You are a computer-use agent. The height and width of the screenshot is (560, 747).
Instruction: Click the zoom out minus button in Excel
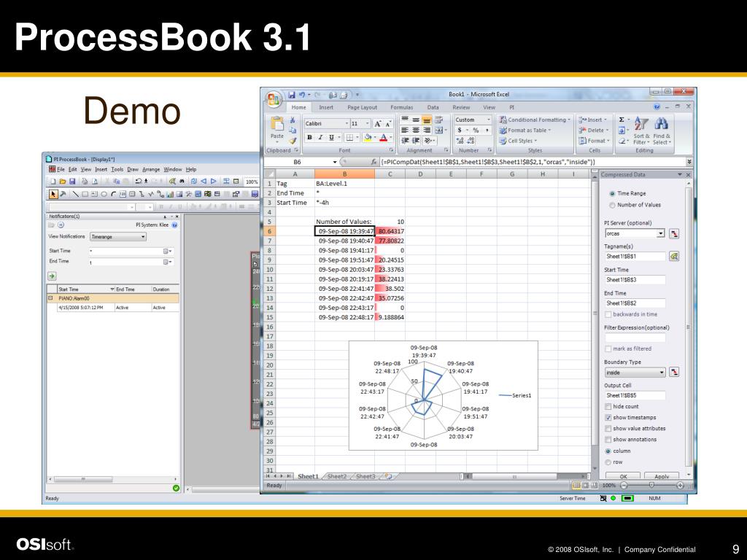click(624, 485)
